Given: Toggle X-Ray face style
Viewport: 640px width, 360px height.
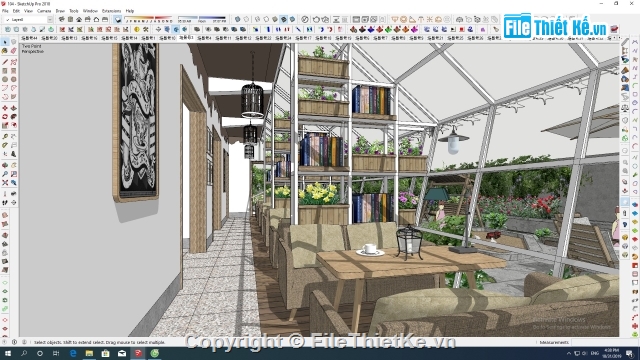Looking at the screenshot, I should click(x=237, y=19).
